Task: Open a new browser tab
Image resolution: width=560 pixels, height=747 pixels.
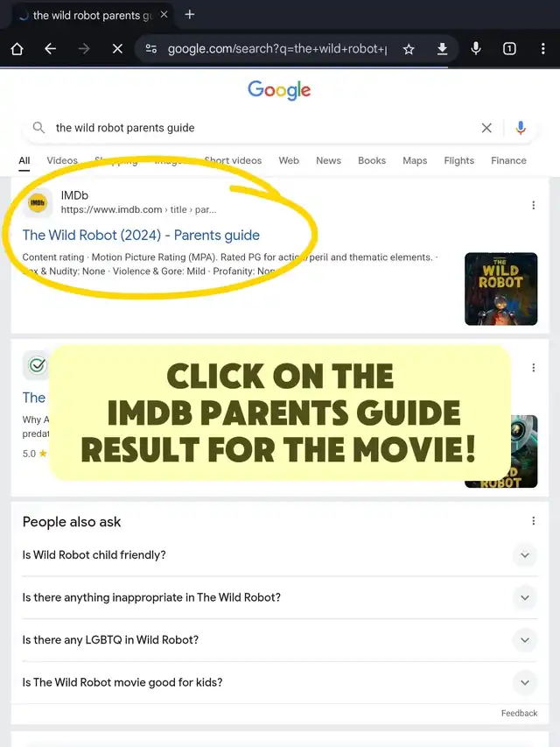Action: [190, 15]
